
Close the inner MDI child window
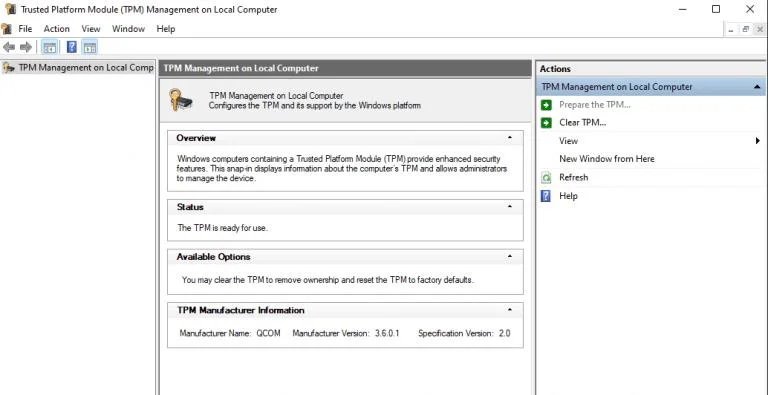click(759, 29)
